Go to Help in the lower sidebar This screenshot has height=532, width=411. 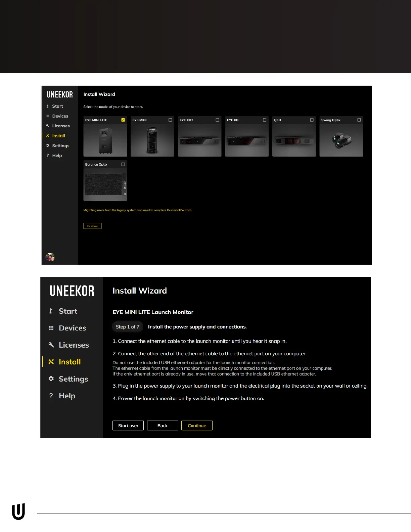coord(67,396)
